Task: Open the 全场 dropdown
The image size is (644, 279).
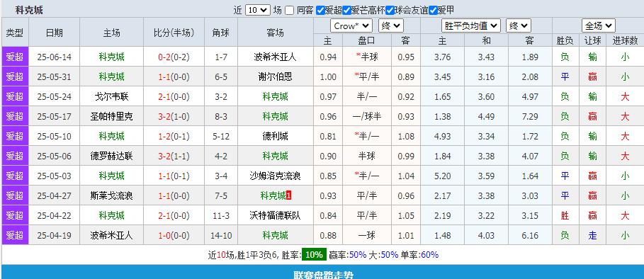Action: (598, 26)
